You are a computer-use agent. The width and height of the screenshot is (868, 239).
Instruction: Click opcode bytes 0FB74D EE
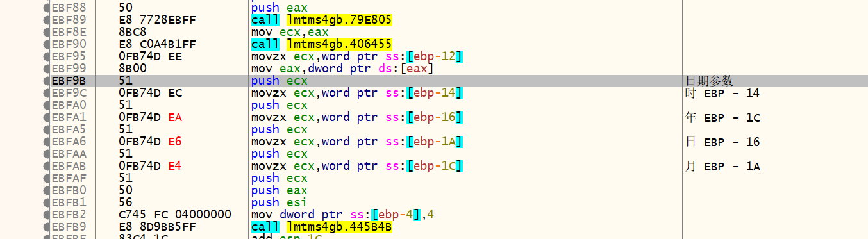[151, 56]
